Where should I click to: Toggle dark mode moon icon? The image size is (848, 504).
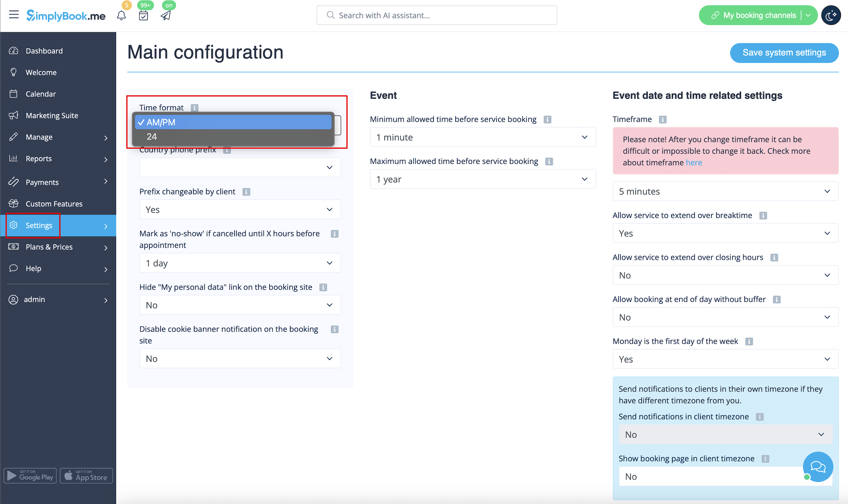pyautogui.click(x=831, y=15)
